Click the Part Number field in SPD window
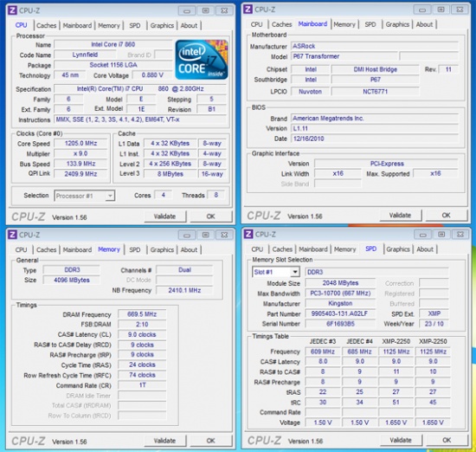The height and width of the screenshot is (452, 476). click(340, 313)
